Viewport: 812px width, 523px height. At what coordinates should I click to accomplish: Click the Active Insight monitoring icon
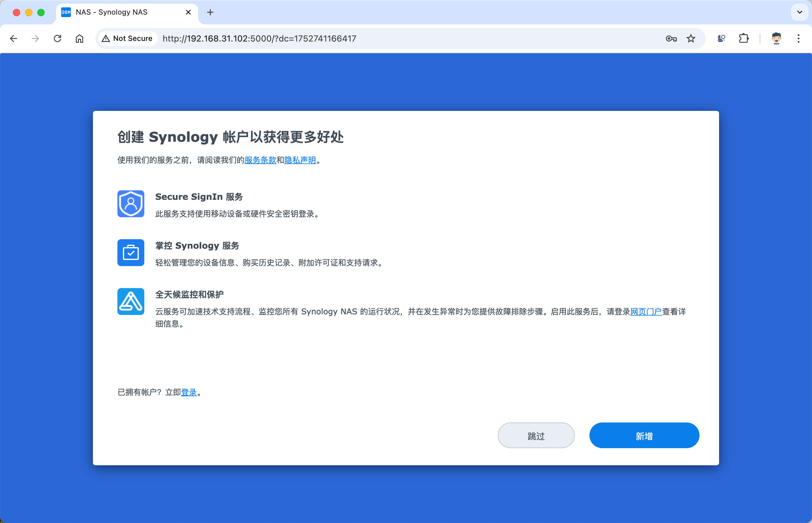pyautogui.click(x=131, y=302)
